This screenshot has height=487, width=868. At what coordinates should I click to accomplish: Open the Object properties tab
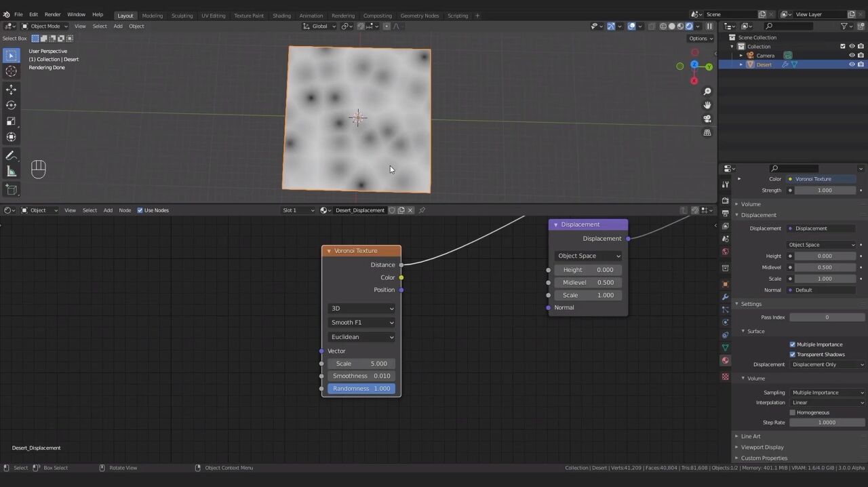coord(725,284)
